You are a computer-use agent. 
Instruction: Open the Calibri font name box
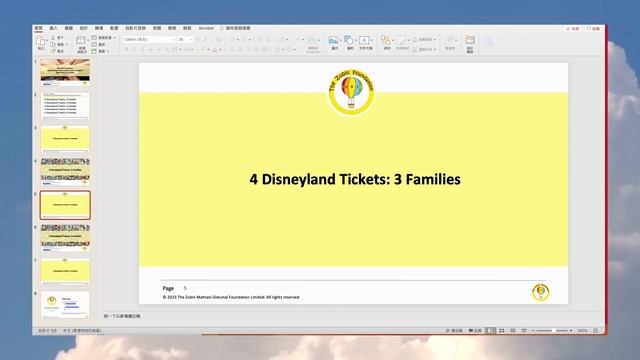[149, 39]
